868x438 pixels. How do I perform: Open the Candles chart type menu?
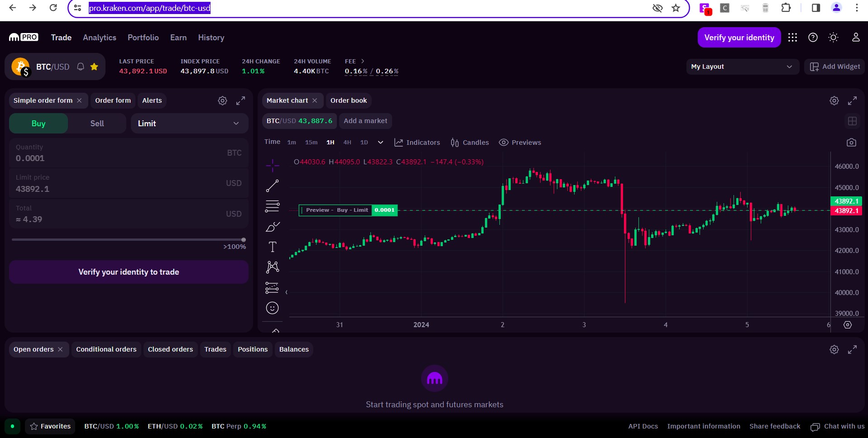click(x=470, y=143)
